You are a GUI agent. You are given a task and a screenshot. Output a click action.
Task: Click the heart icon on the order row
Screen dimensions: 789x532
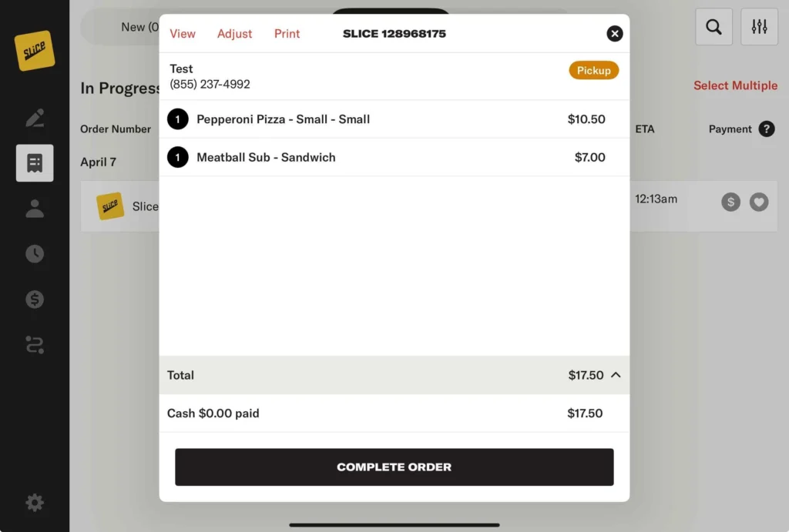click(x=759, y=202)
